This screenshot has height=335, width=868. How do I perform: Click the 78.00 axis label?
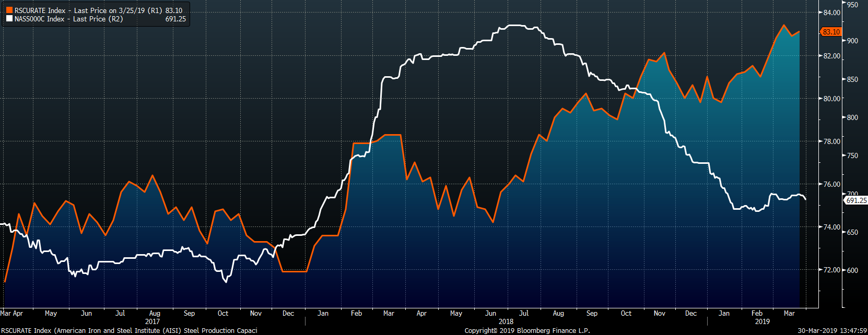831,141
